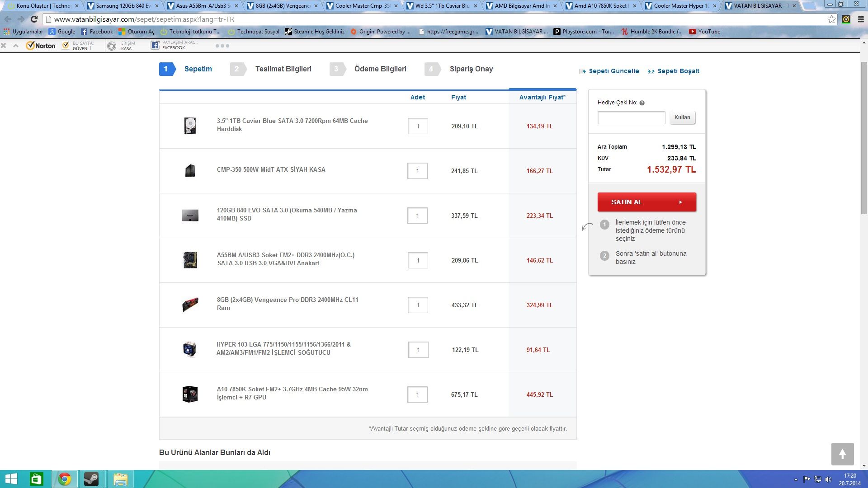Click the A10 7850K processor thumbnail
868x488 pixels.
coord(190,394)
